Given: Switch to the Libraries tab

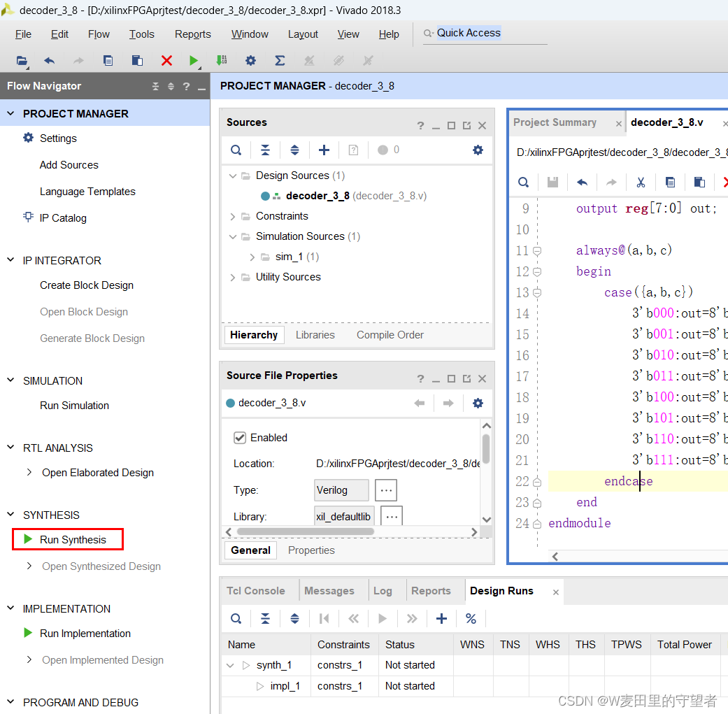Looking at the screenshot, I should point(315,335).
